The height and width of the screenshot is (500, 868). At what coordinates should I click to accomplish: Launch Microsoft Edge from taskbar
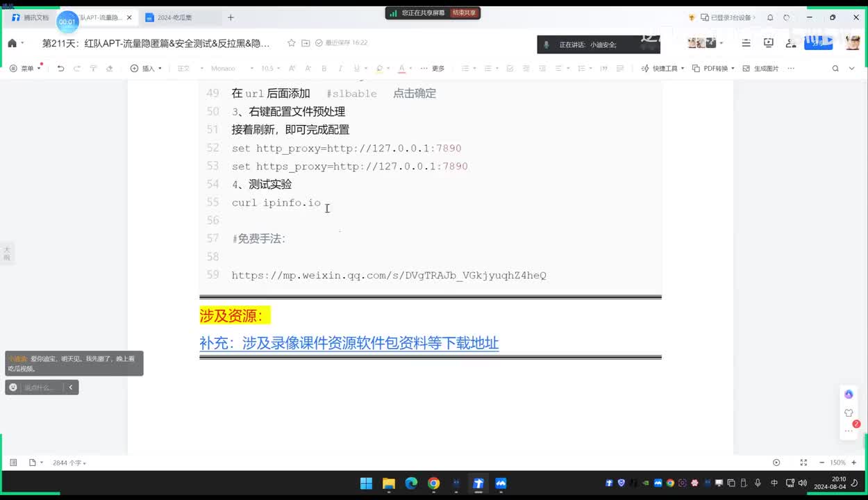pyautogui.click(x=411, y=483)
